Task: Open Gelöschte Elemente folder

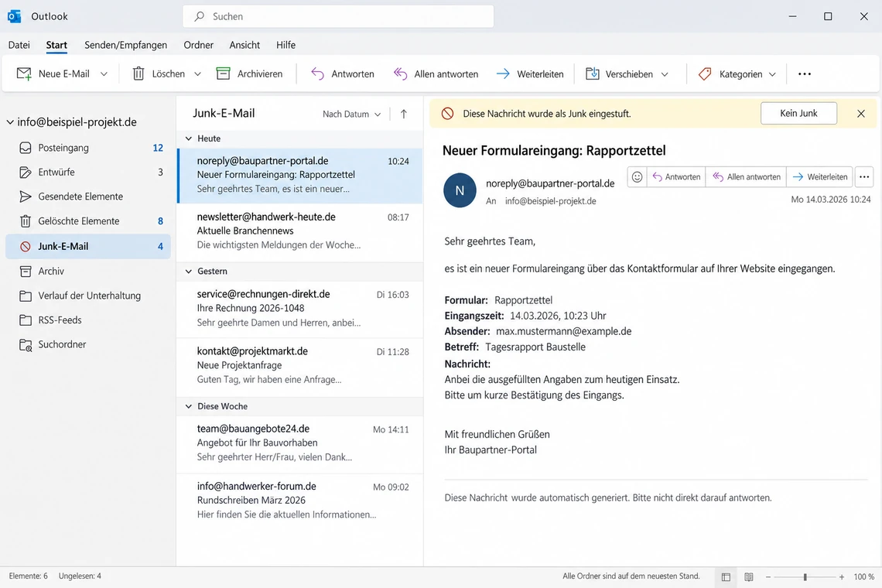Action: click(88, 221)
